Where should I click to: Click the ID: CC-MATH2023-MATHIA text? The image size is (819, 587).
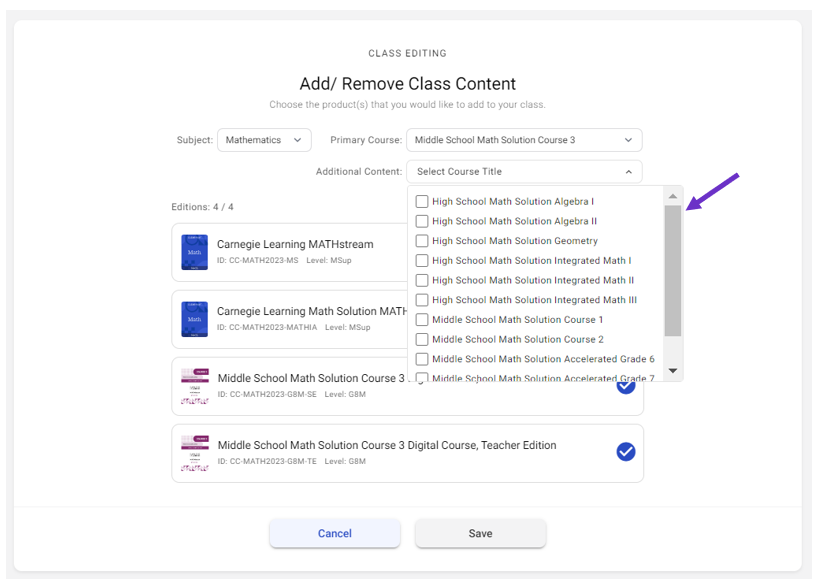(x=267, y=327)
